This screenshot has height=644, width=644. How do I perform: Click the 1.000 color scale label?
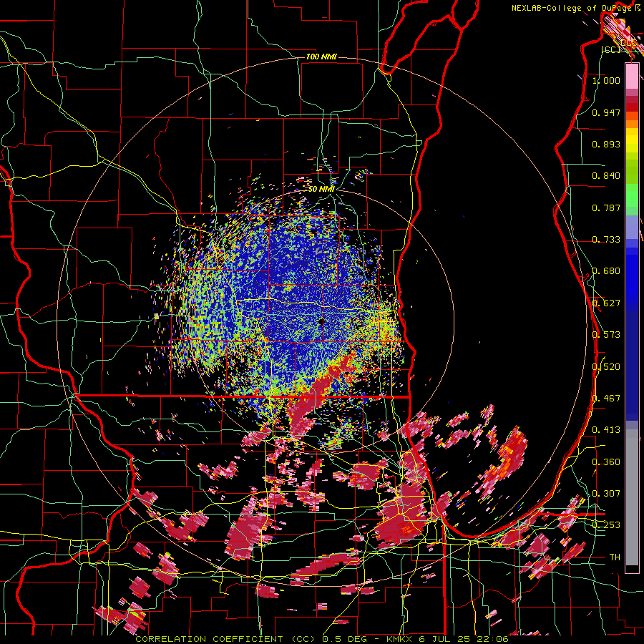606,80
